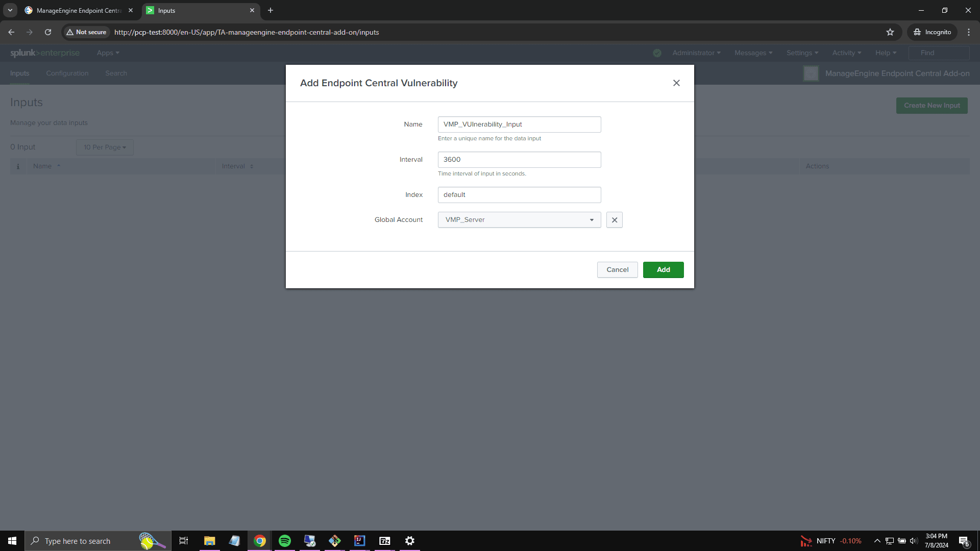Bookmark this page using the star icon

coord(890,32)
